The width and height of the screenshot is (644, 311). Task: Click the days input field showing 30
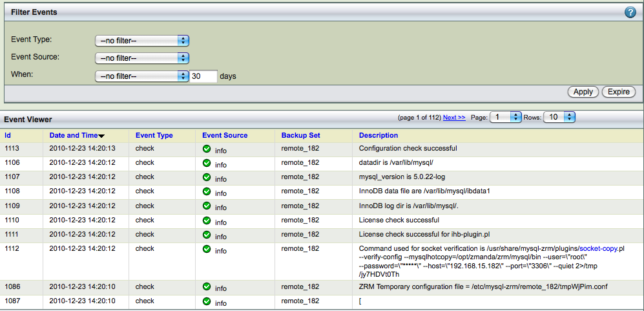(x=203, y=76)
